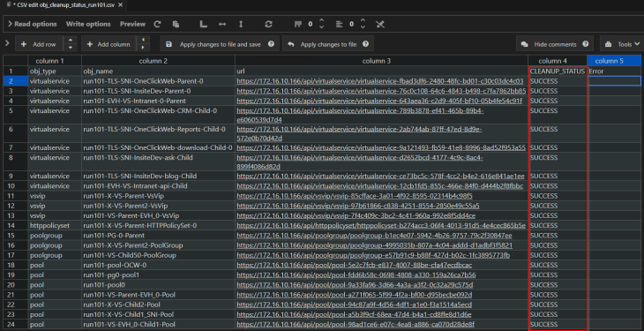Click the vertical double-arrow row height icon
The height and width of the screenshot is (331, 644).
241,24
